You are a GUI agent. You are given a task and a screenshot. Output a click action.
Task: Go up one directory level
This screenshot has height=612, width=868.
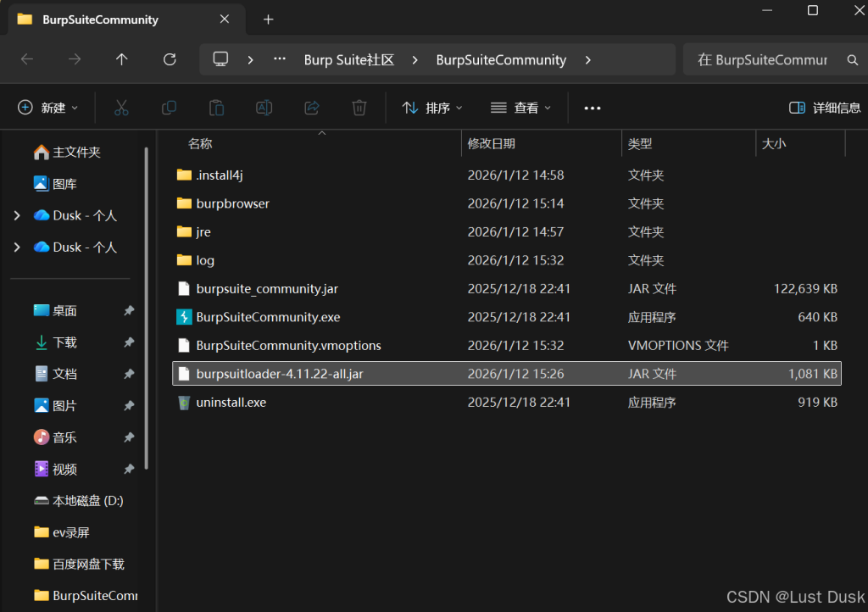(122, 59)
